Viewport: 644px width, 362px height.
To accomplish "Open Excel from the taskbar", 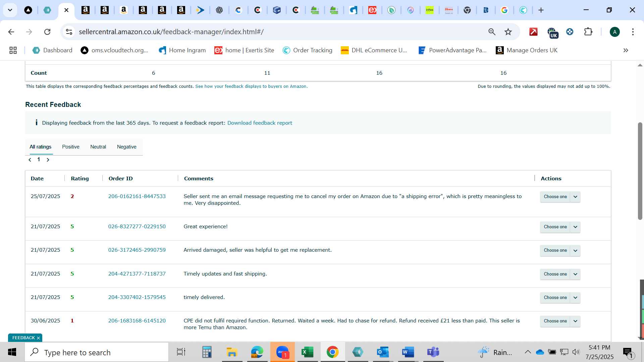I will click(x=307, y=352).
